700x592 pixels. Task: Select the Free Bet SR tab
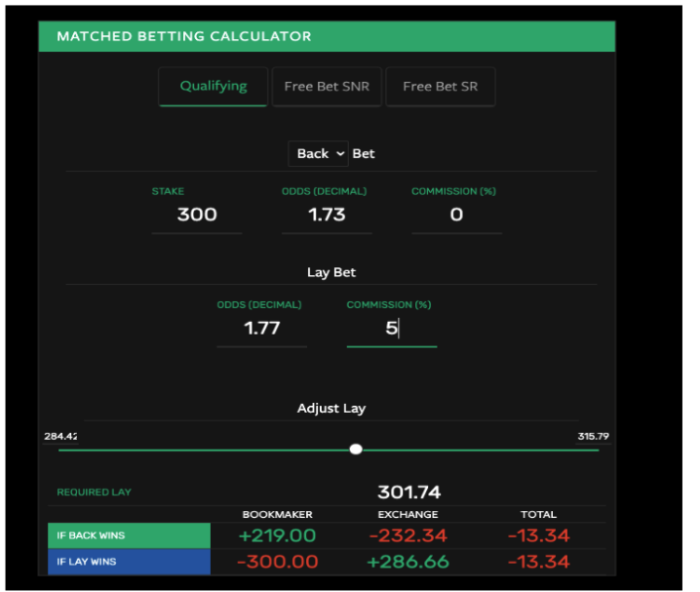coord(441,86)
